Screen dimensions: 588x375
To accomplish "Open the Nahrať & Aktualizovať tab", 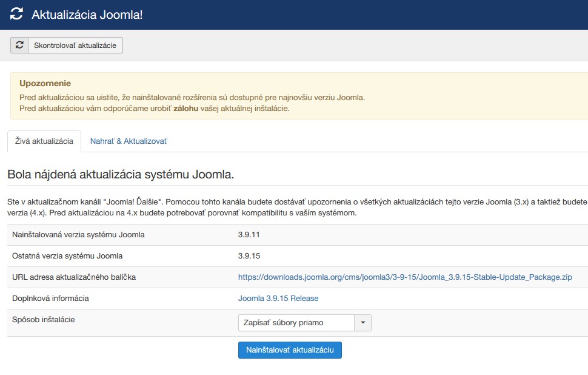I will pos(129,141).
